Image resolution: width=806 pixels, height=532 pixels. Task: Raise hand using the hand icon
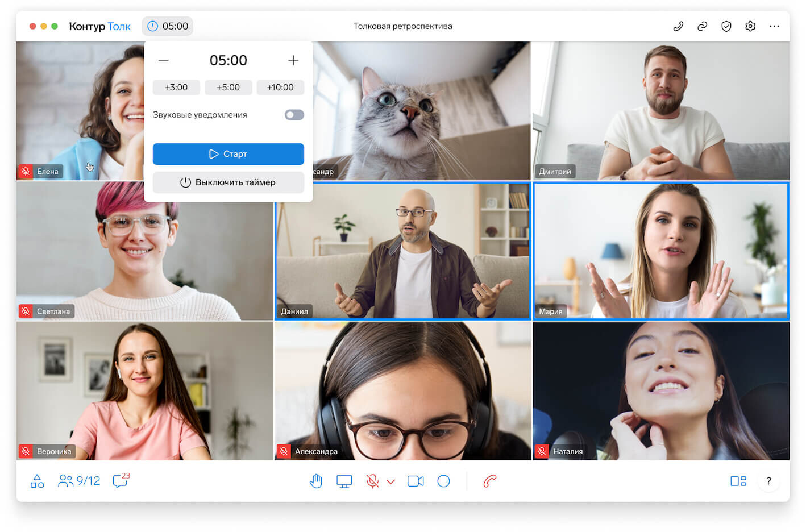(316, 481)
